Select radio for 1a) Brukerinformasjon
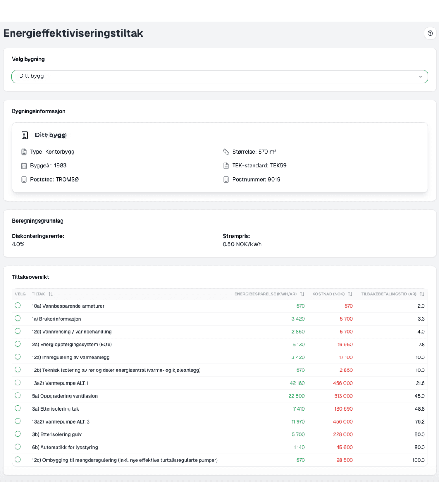The image size is (439, 504). click(18, 318)
